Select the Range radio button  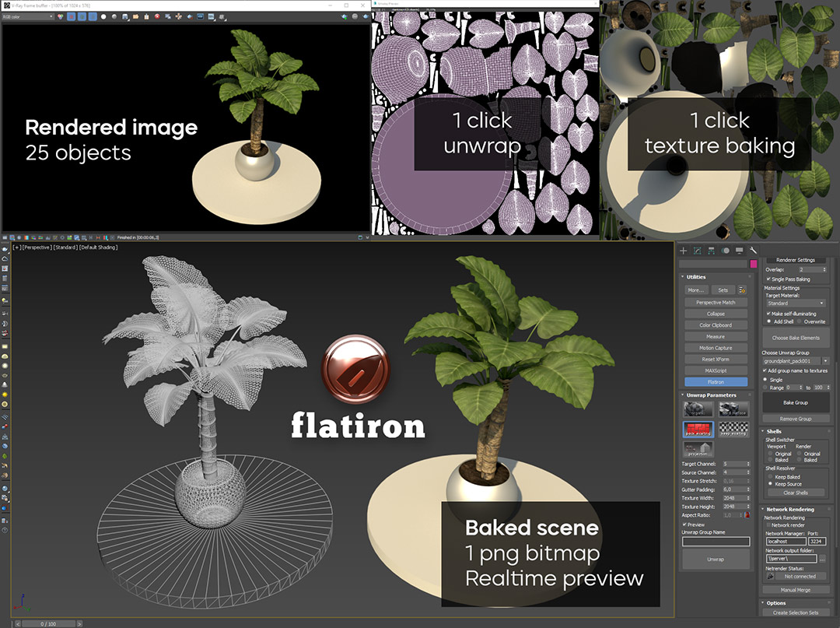coord(765,387)
